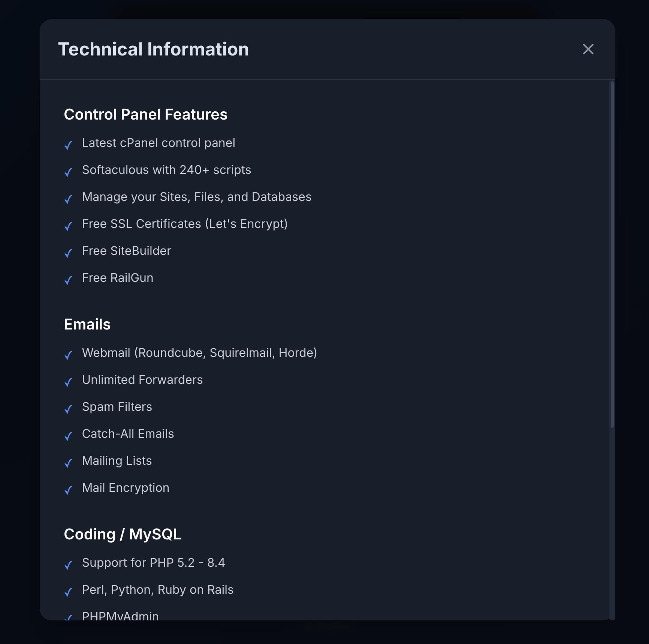Click the checkmark next to Mail Encryption
The height and width of the screenshot is (644, 649).
[68, 490]
